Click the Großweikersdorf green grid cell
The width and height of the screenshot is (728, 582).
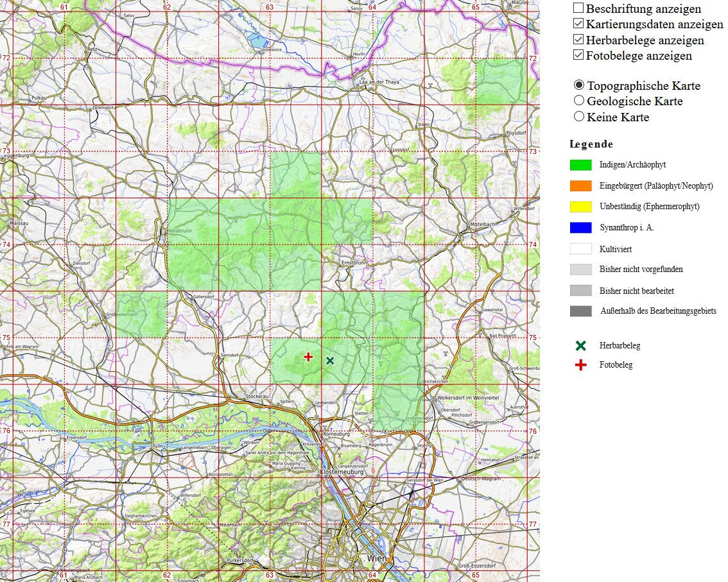pyautogui.click(x=141, y=314)
